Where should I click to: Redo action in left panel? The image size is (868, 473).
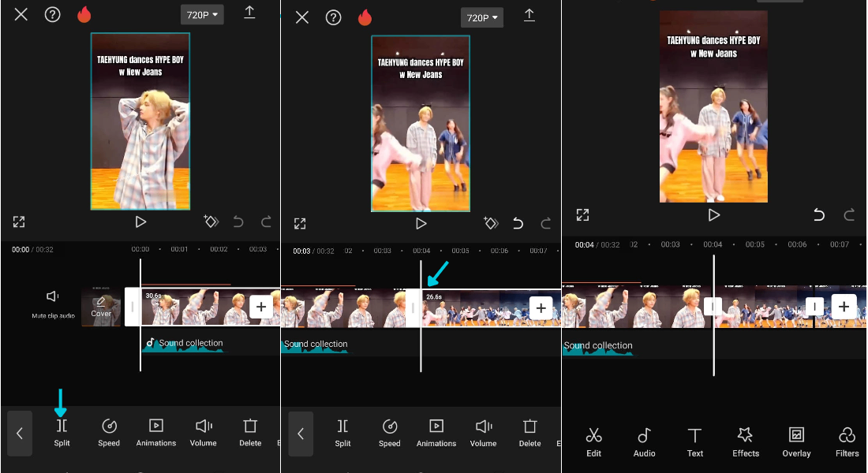pyautogui.click(x=266, y=222)
